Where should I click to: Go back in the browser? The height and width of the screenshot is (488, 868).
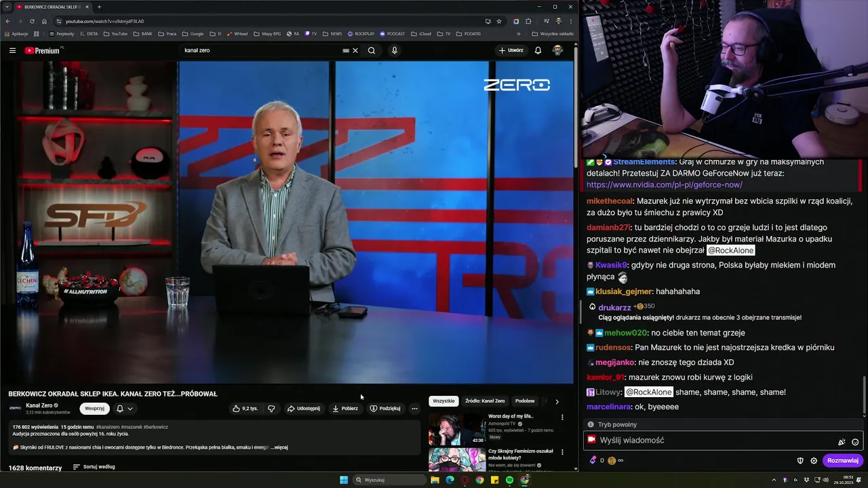pos(9,21)
